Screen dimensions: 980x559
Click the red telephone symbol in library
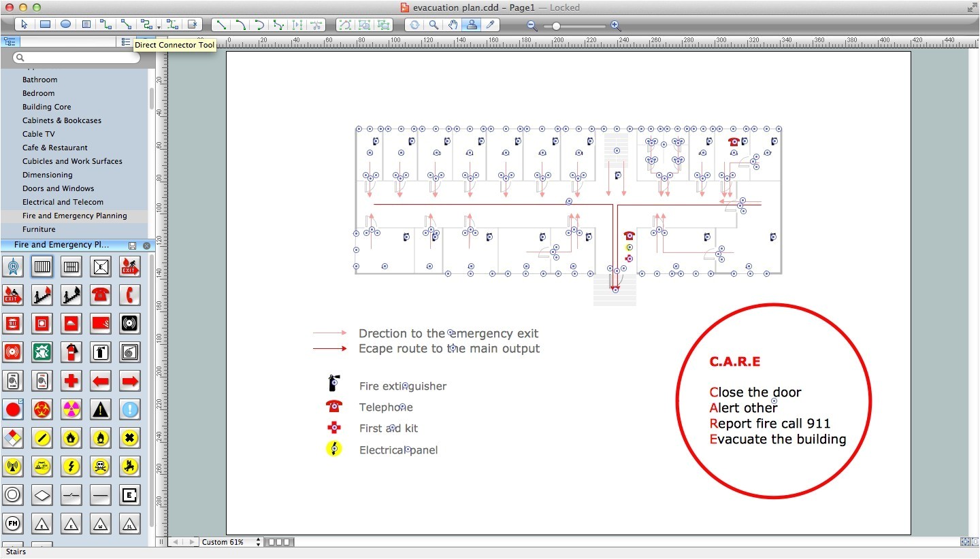pos(100,294)
